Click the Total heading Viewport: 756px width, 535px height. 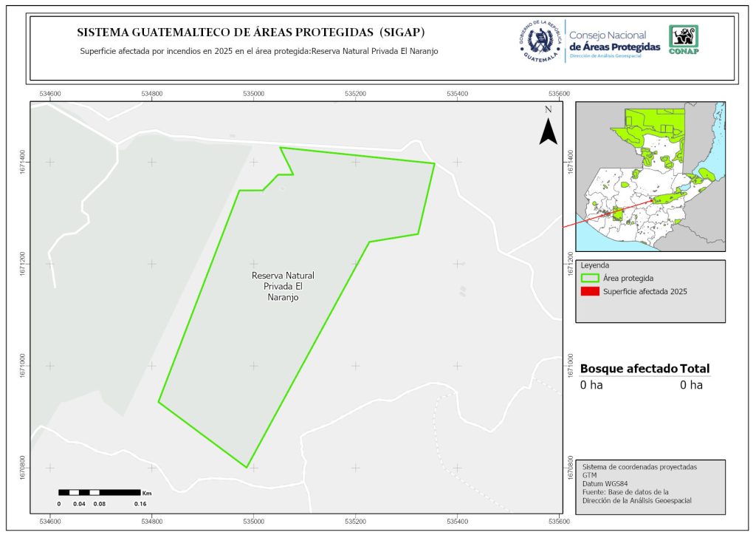pyautogui.click(x=695, y=369)
